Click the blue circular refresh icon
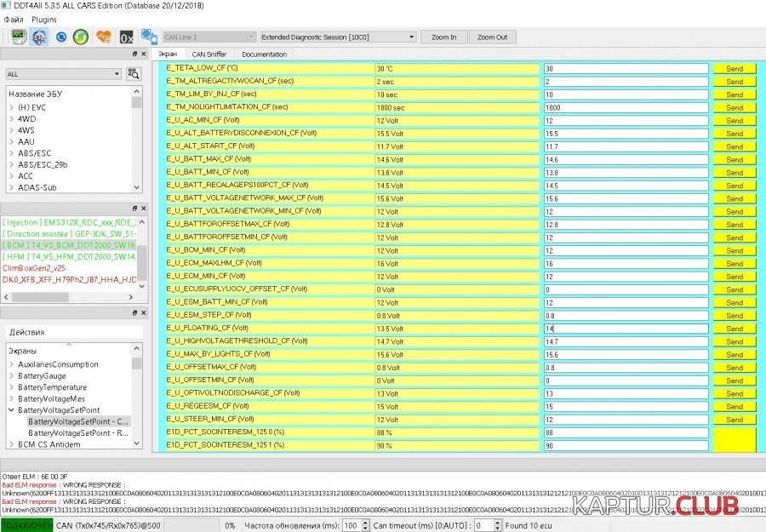This screenshot has width=766, height=532. point(61,37)
